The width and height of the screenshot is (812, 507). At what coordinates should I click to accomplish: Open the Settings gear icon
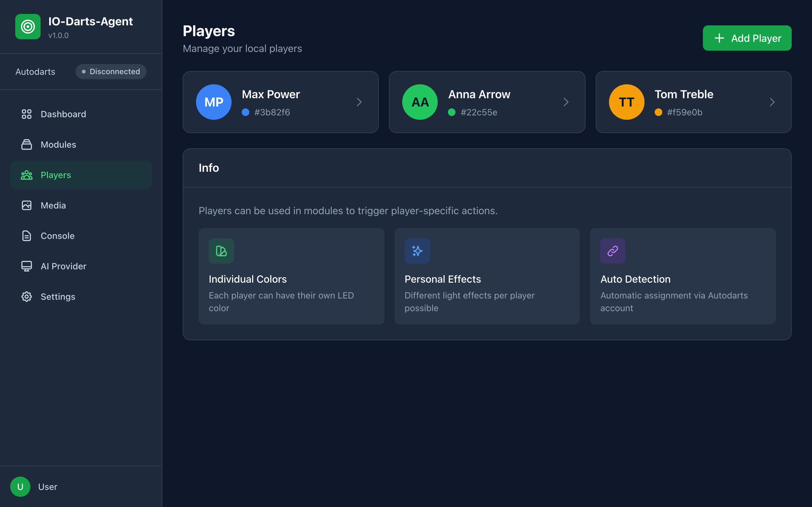[27, 296]
